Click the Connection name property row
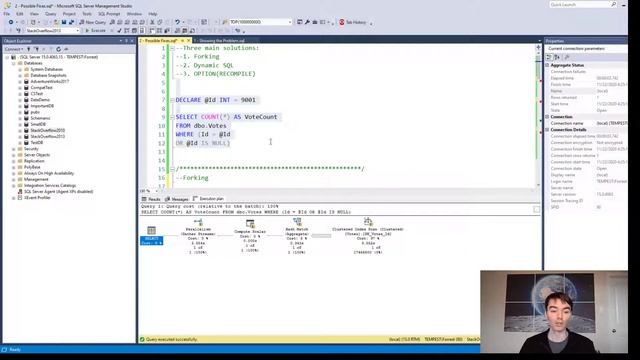This screenshot has height=360, width=640. click(x=587, y=123)
